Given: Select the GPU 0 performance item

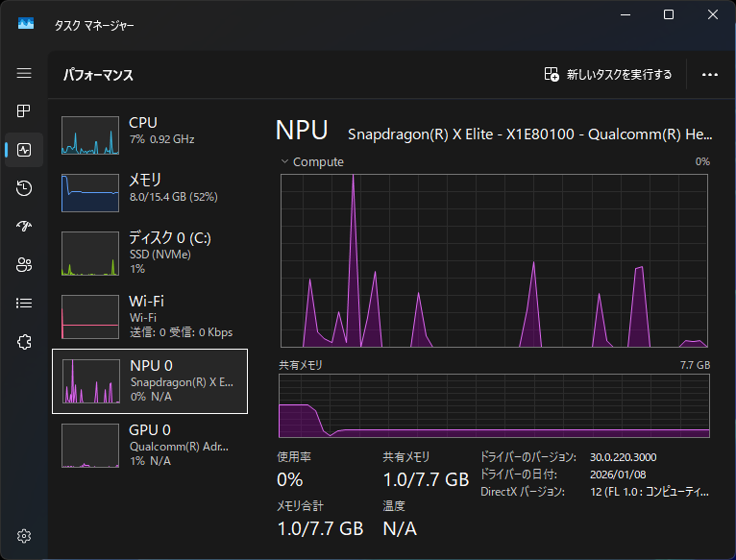Looking at the screenshot, I should click(150, 446).
